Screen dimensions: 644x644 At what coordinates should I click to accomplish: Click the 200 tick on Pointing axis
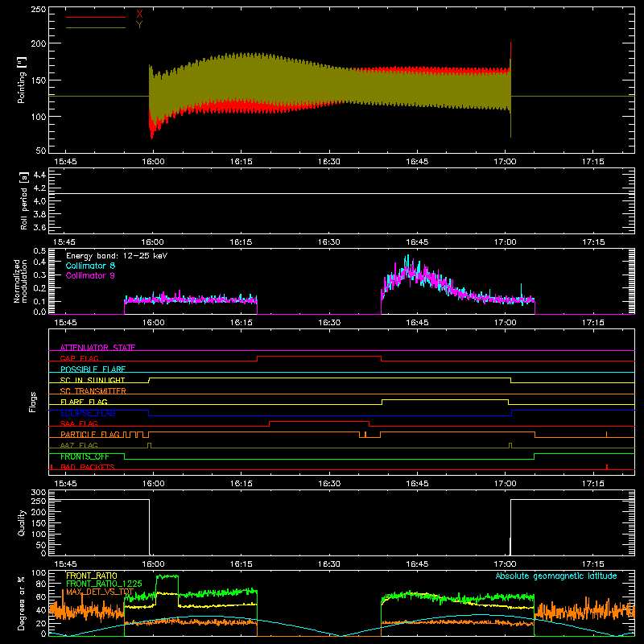point(38,43)
